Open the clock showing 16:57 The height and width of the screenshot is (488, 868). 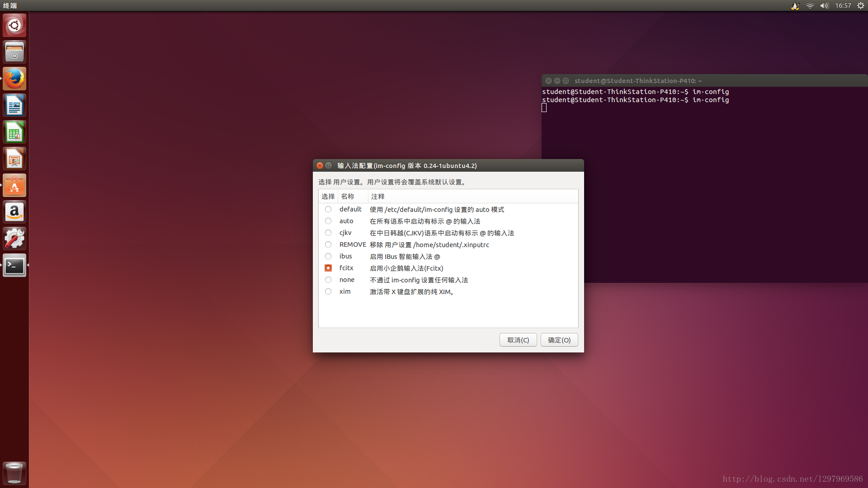click(843, 5)
